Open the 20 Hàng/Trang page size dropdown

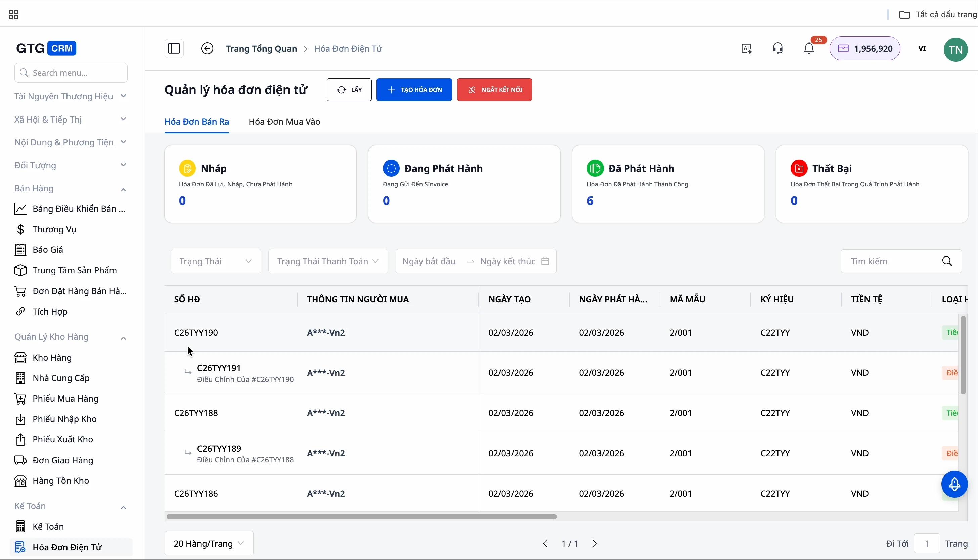click(x=209, y=543)
